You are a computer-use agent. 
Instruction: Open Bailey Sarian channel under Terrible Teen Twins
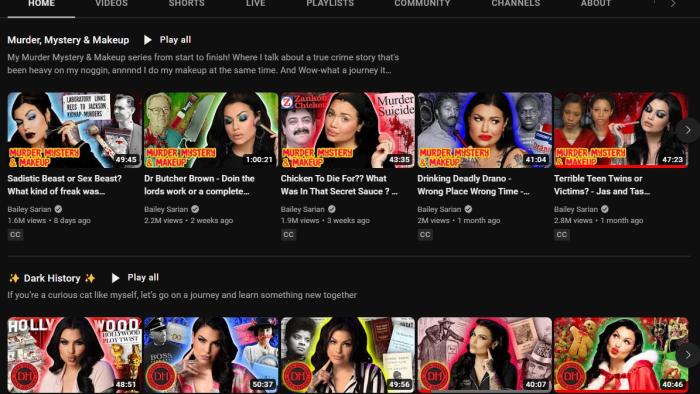[x=575, y=209]
